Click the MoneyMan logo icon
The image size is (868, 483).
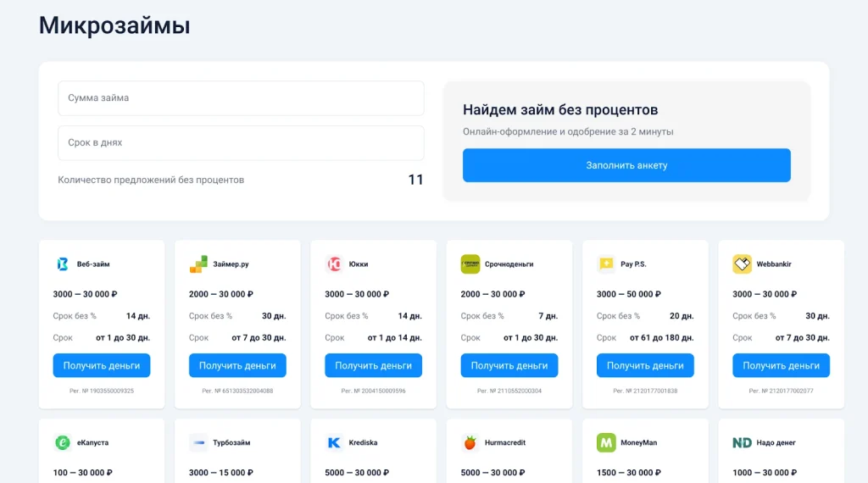point(606,442)
